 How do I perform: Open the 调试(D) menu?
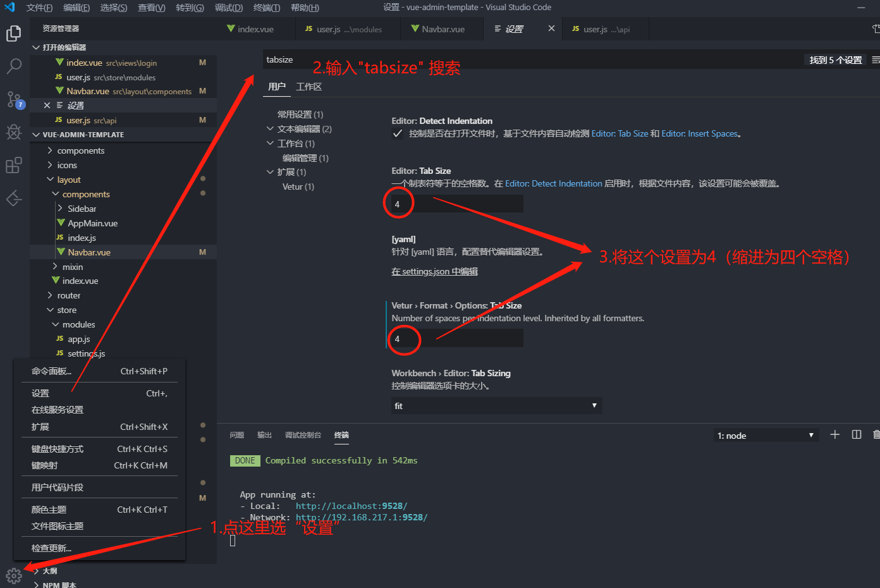pyautogui.click(x=229, y=8)
